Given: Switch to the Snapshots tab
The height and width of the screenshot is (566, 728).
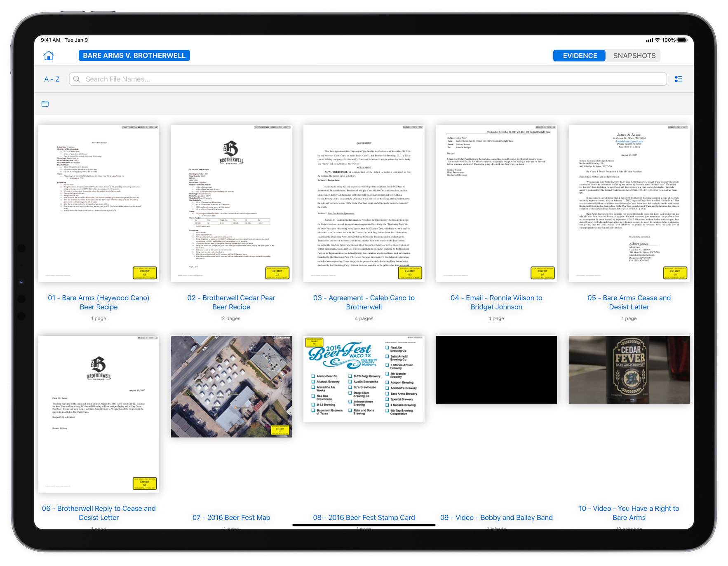Looking at the screenshot, I should 634,56.
